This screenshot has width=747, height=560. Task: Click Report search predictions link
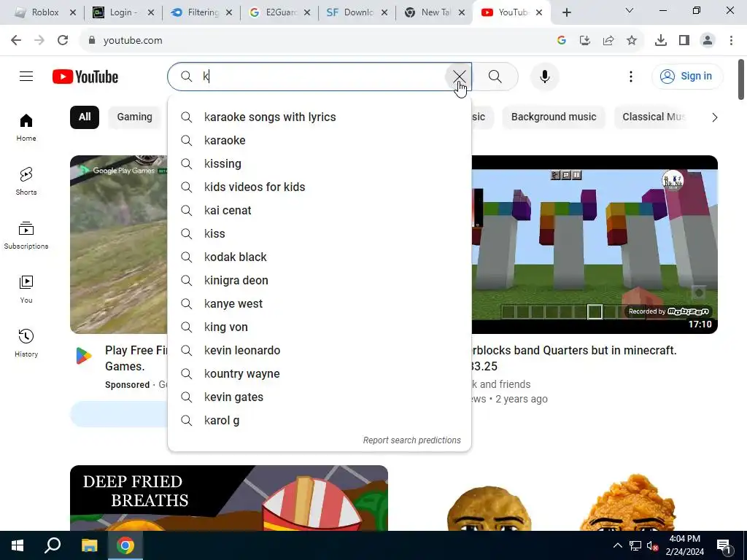pos(411,440)
